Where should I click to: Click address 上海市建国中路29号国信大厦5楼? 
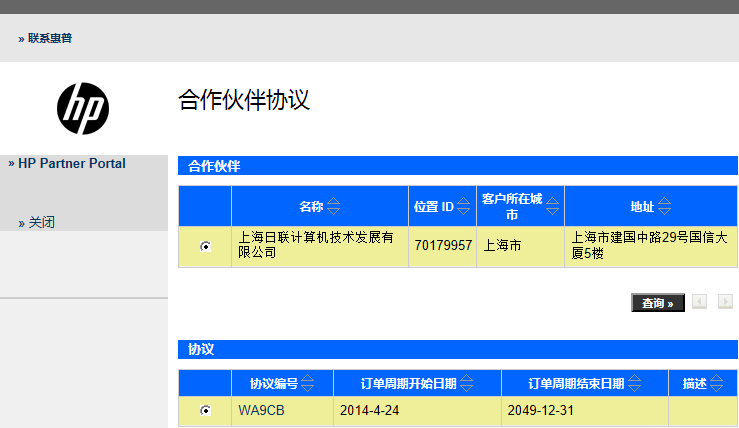point(649,245)
